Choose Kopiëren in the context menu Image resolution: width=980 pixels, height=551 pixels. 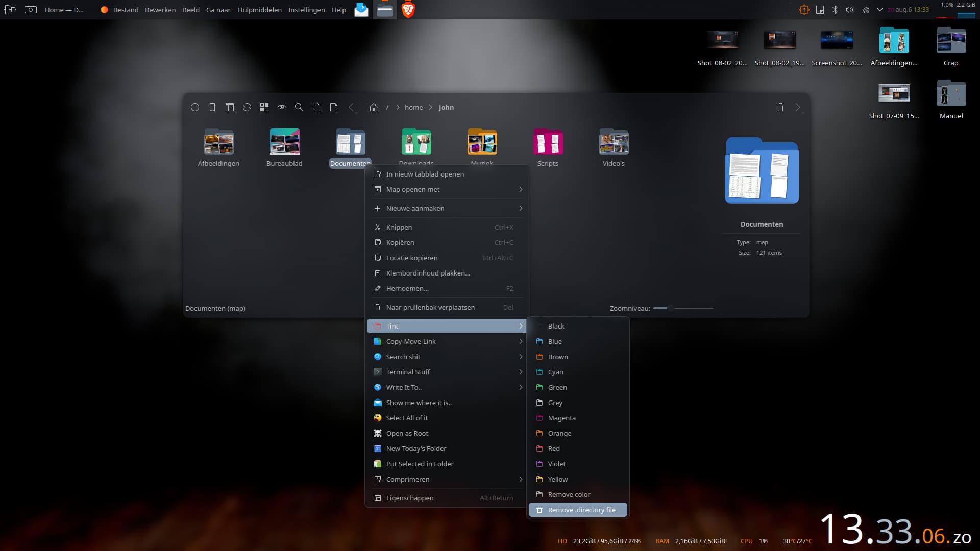click(447, 242)
